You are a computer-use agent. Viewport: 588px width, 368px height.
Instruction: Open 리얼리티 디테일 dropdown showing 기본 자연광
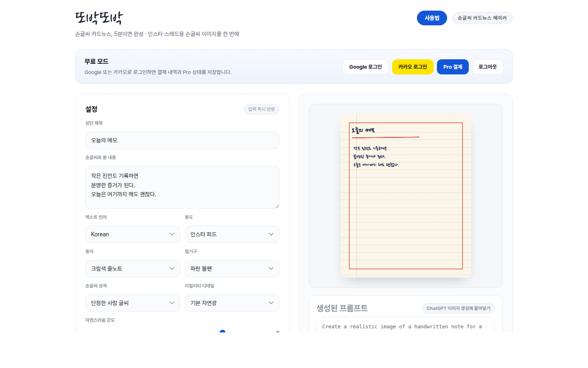(232, 303)
